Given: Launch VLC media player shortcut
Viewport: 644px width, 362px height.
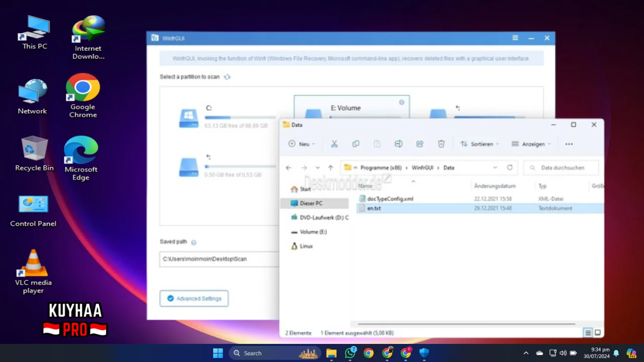Looking at the screenshot, I should pos(33,272).
